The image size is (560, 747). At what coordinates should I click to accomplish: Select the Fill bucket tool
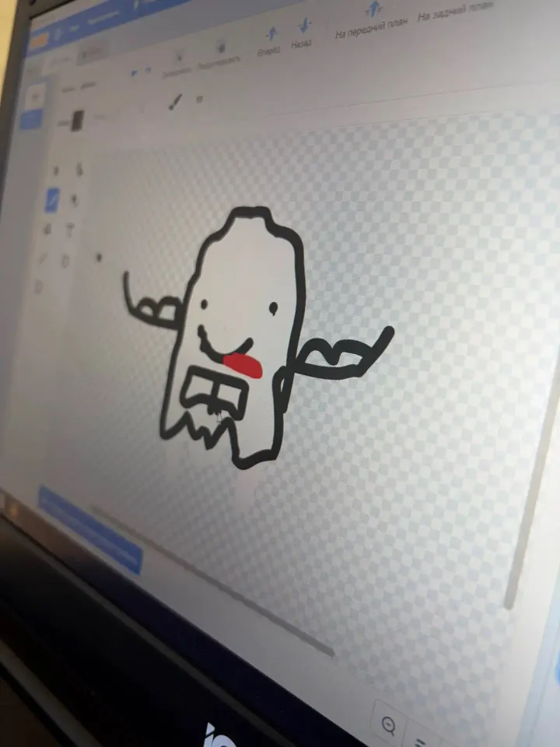tap(47, 230)
